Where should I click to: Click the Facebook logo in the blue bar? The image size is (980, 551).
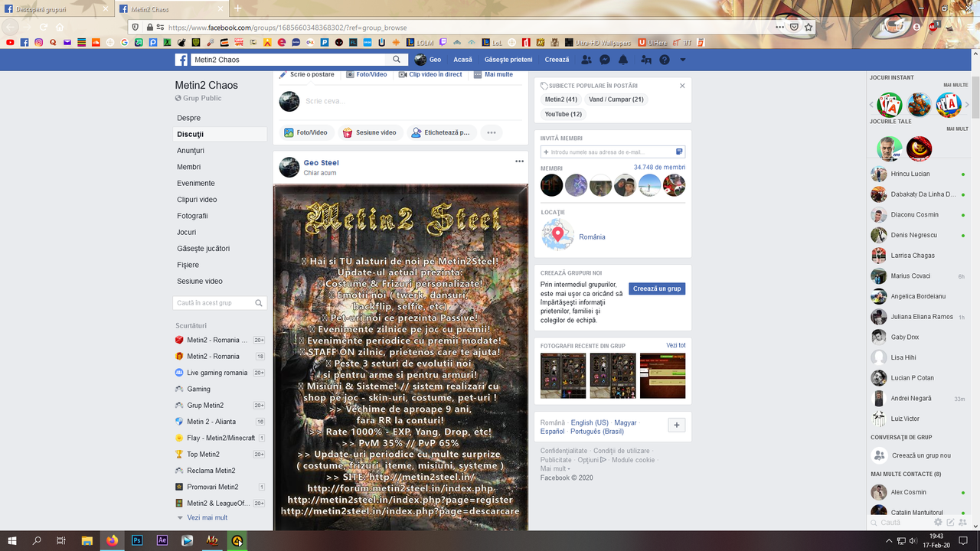pyautogui.click(x=181, y=60)
